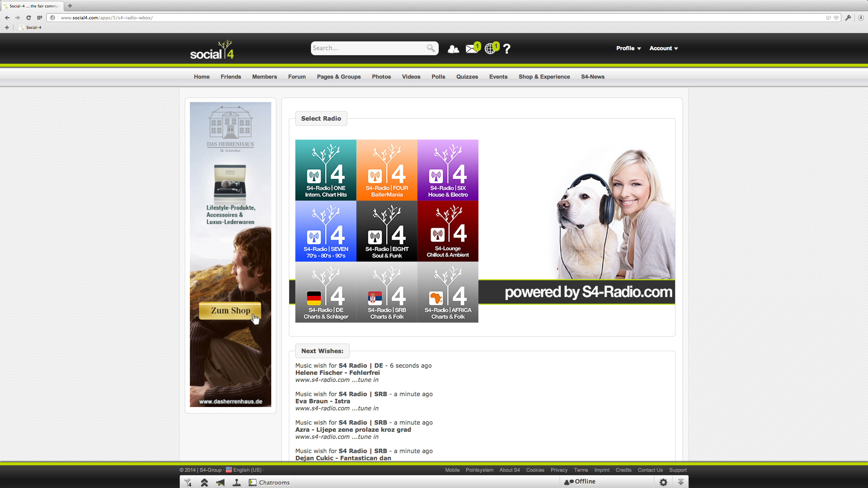This screenshot has width=868, height=488.
Task: Select S4-Radio FOUR BallerMania tile
Action: tap(387, 170)
